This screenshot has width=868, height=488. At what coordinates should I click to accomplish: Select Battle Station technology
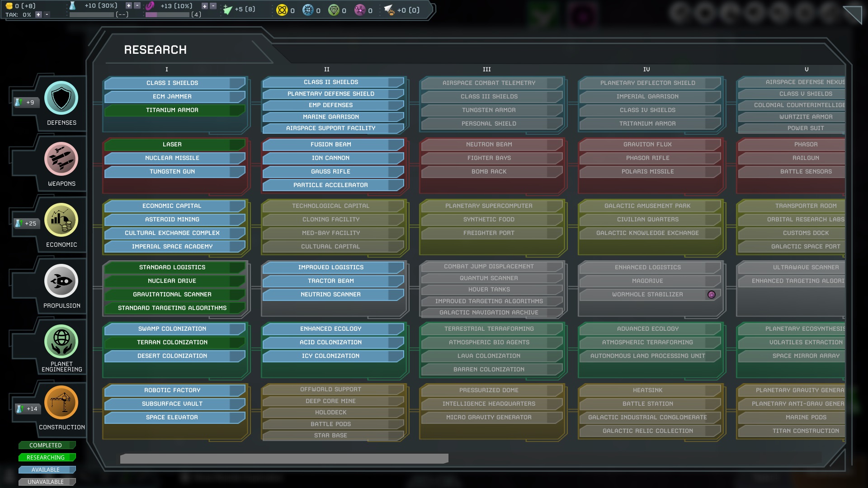650,404
